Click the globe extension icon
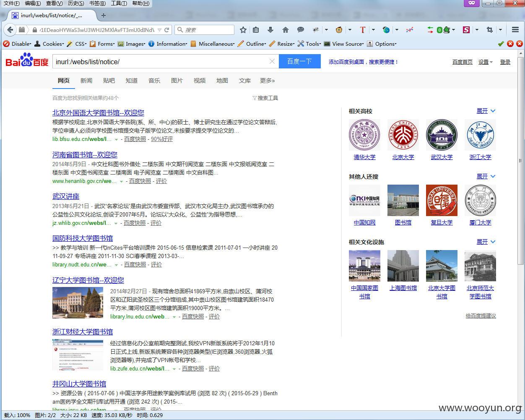The width and height of the screenshot is (525, 420). 386,30
